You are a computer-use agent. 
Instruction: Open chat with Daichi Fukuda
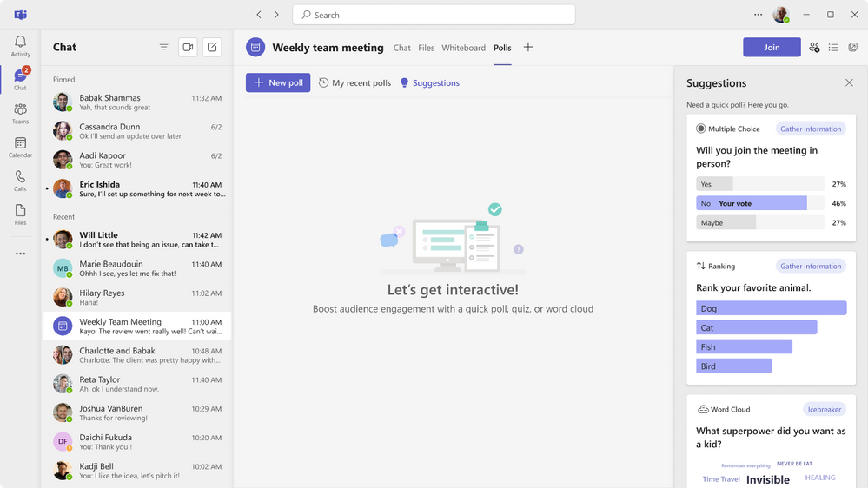click(137, 441)
